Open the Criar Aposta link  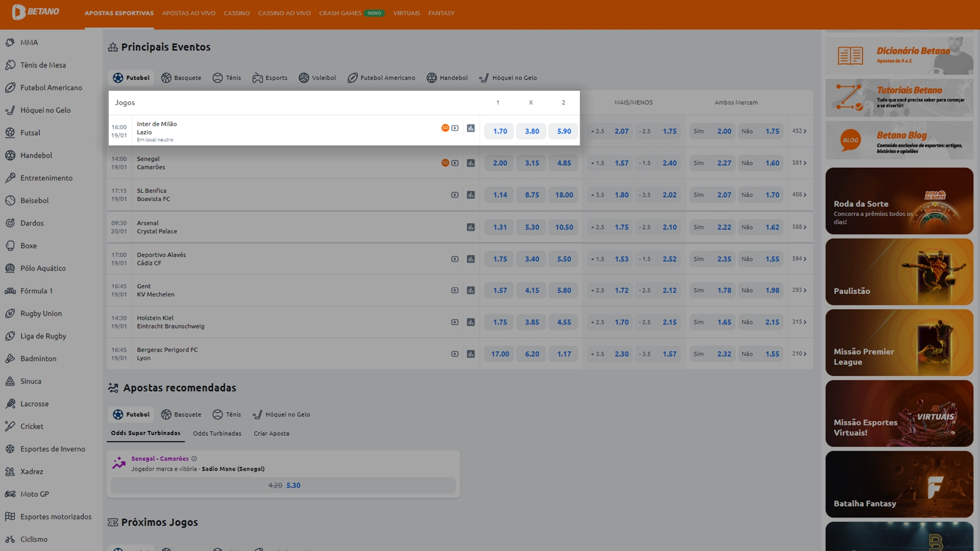click(272, 434)
